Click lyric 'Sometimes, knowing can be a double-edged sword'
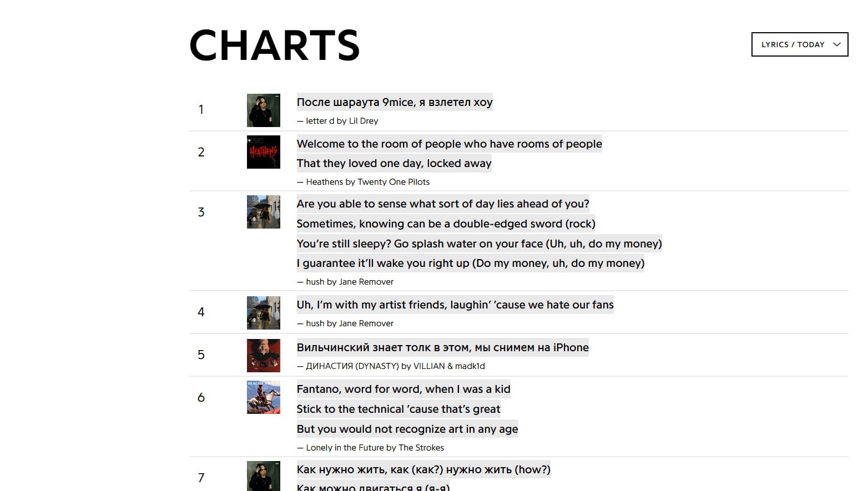 [x=446, y=224]
